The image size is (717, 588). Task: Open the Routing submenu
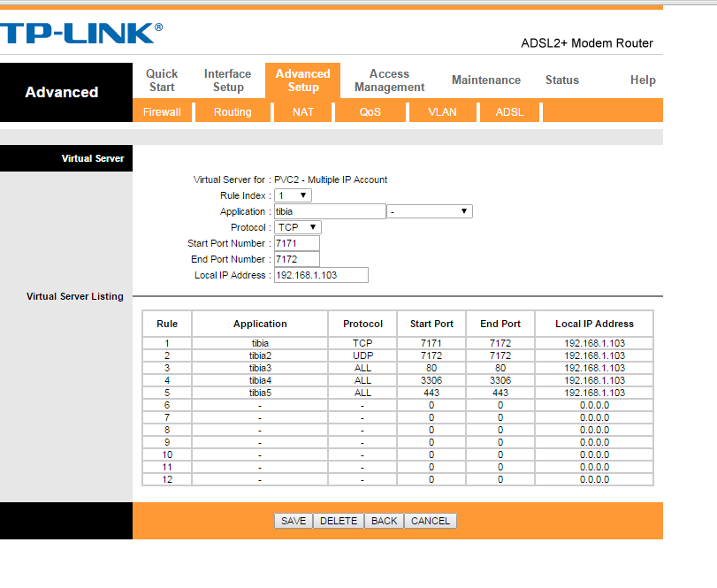[233, 112]
